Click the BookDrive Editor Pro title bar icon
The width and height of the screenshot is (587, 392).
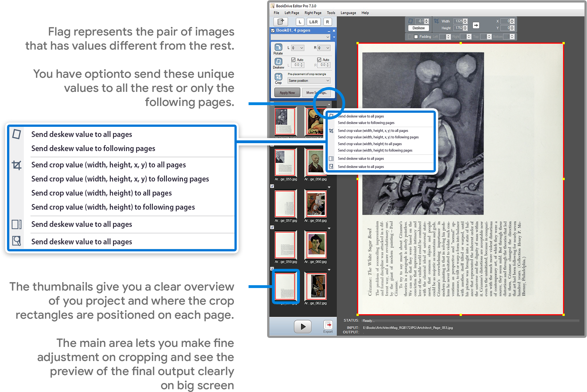[x=272, y=6]
